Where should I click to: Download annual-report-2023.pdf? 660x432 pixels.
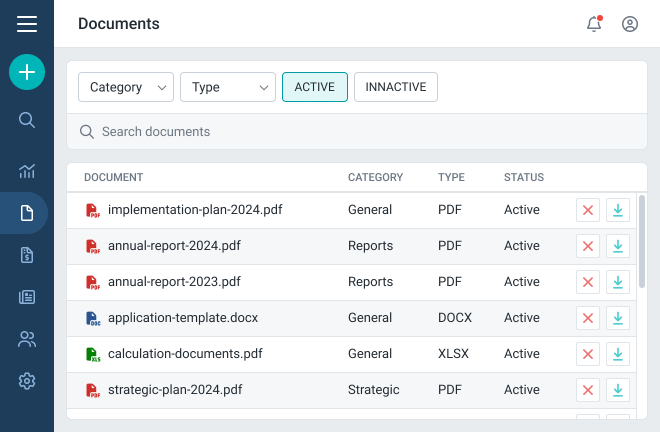[618, 282]
